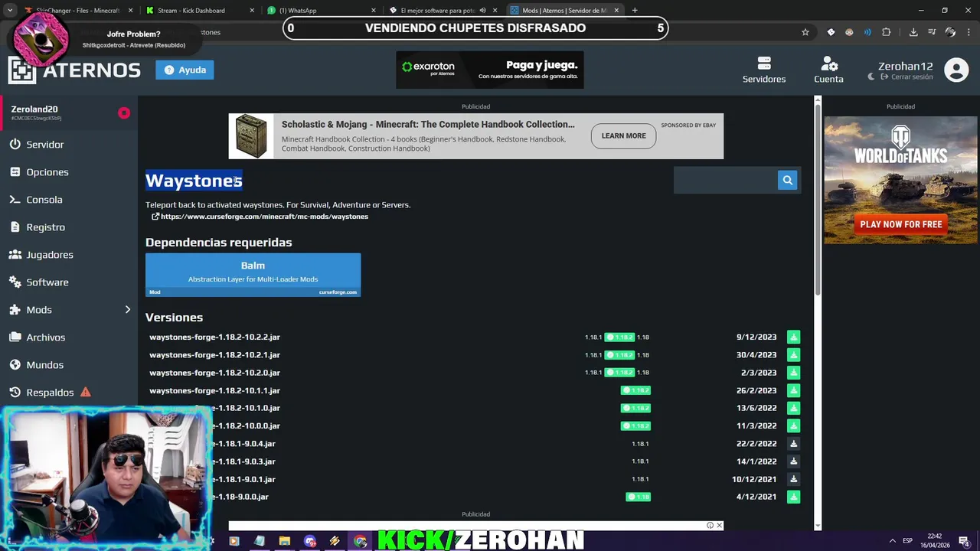This screenshot has width=980, height=551.
Task: Close the Mods | Aternos tab
Action: tap(616, 11)
